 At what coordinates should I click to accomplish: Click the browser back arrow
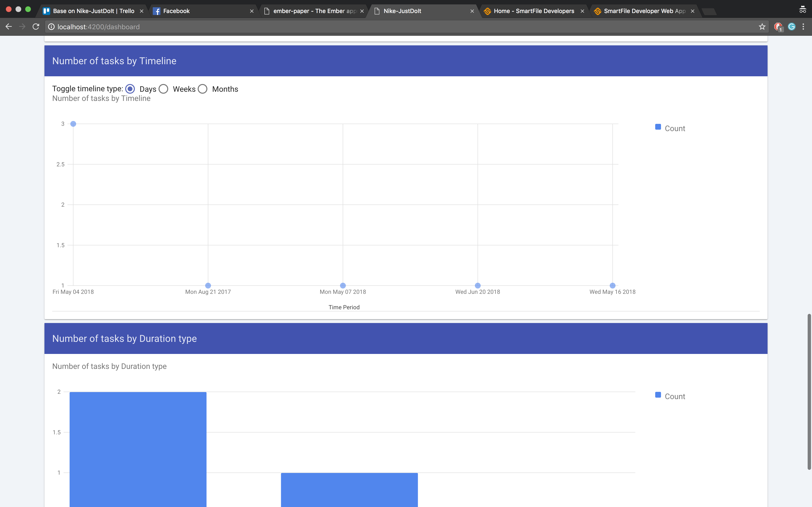click(x=9, y=27)
